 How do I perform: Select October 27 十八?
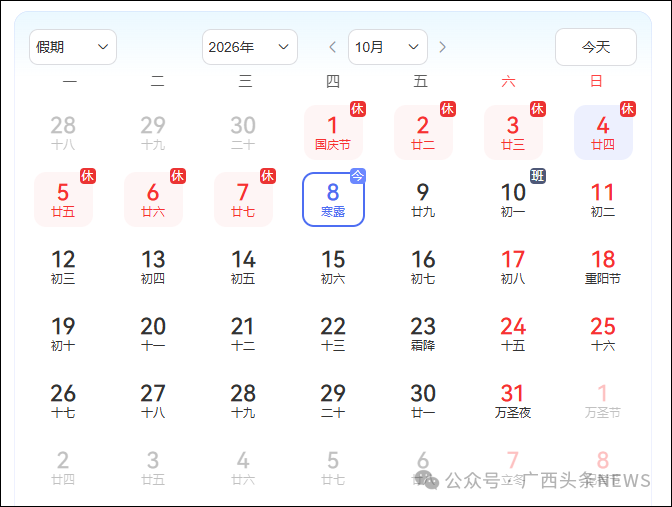point(153,400)
